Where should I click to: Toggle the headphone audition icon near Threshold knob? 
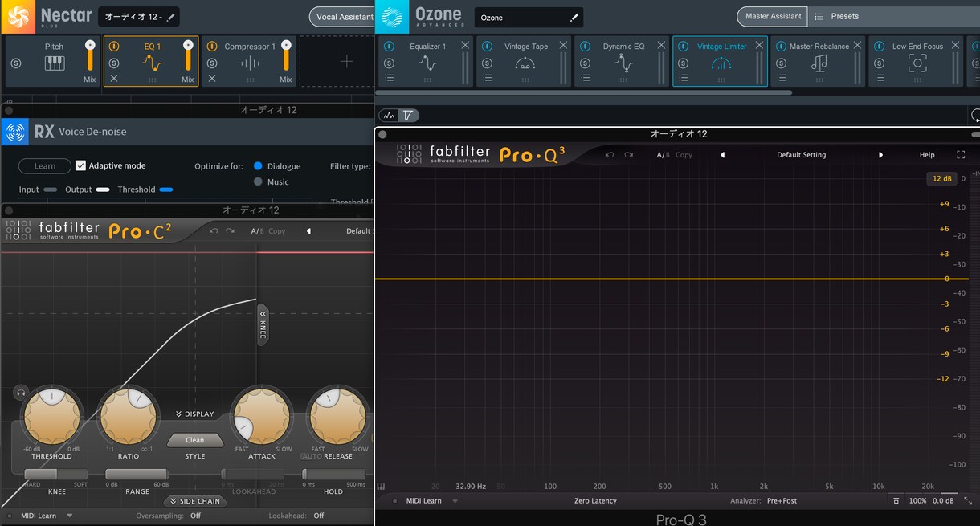click(x=21, y=392)
